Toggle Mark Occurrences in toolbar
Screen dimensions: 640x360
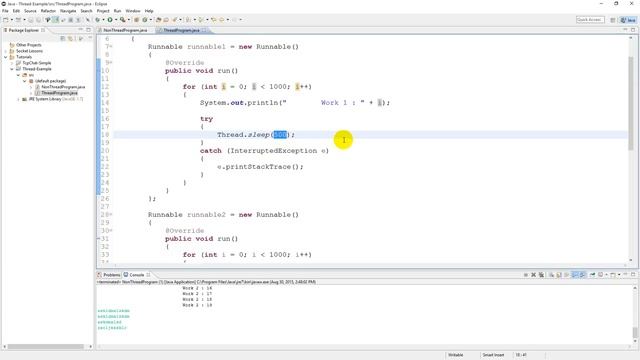(x=55, y=20)
